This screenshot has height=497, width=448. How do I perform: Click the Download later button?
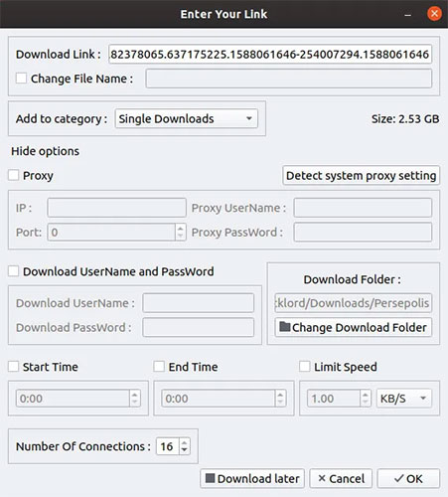click(x=252, y=478)
